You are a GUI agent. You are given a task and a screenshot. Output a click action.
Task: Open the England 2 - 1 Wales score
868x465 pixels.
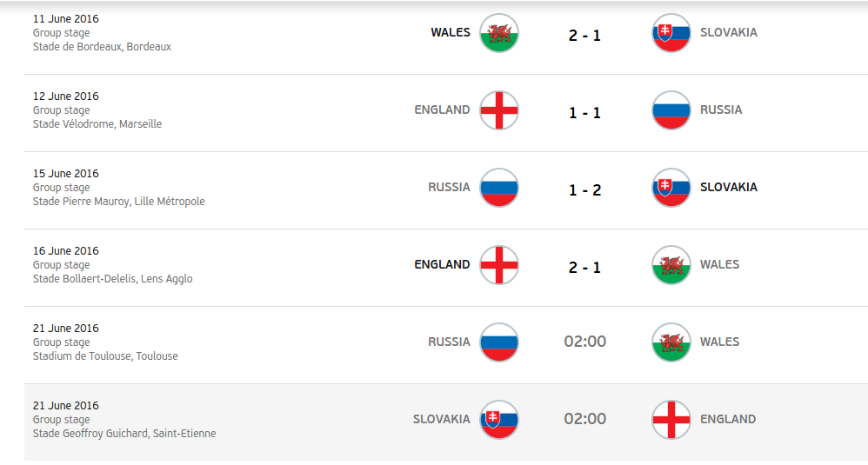point(584,268)
